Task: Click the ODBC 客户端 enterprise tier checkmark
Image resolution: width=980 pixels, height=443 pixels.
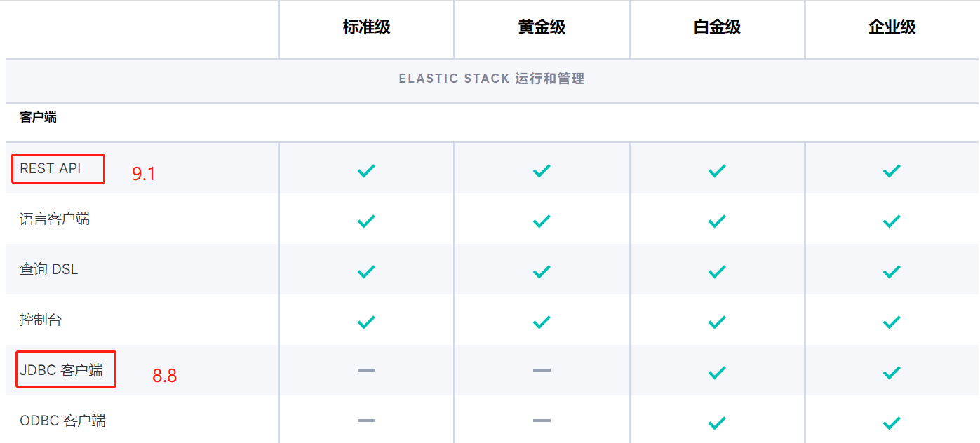Action: (892, 423)
